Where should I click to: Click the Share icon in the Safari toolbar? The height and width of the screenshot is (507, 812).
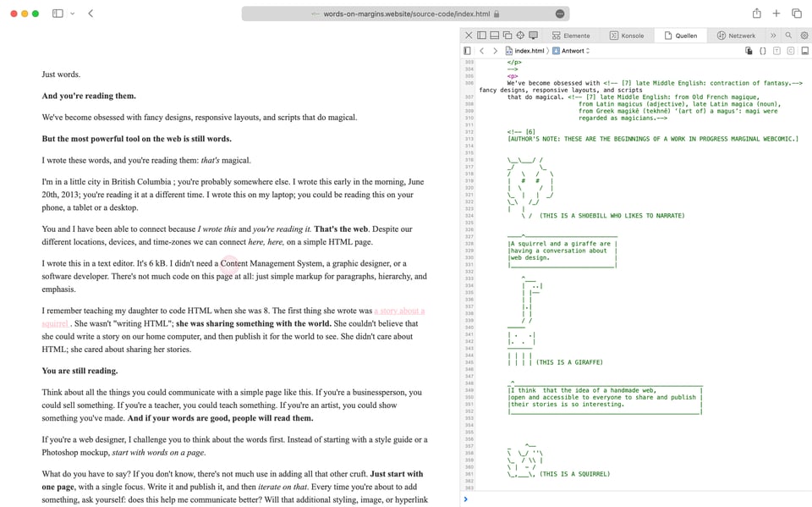coord(757,14)
